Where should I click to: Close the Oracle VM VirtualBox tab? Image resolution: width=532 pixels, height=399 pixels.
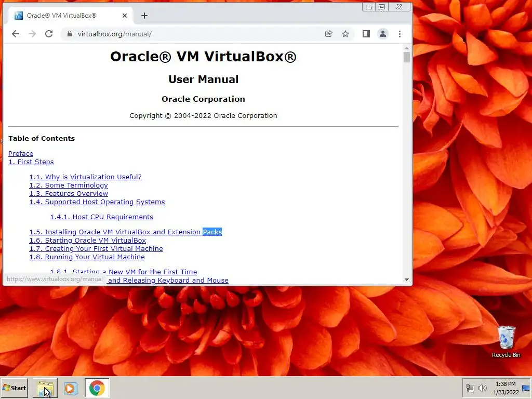click(x=125, y=16)
